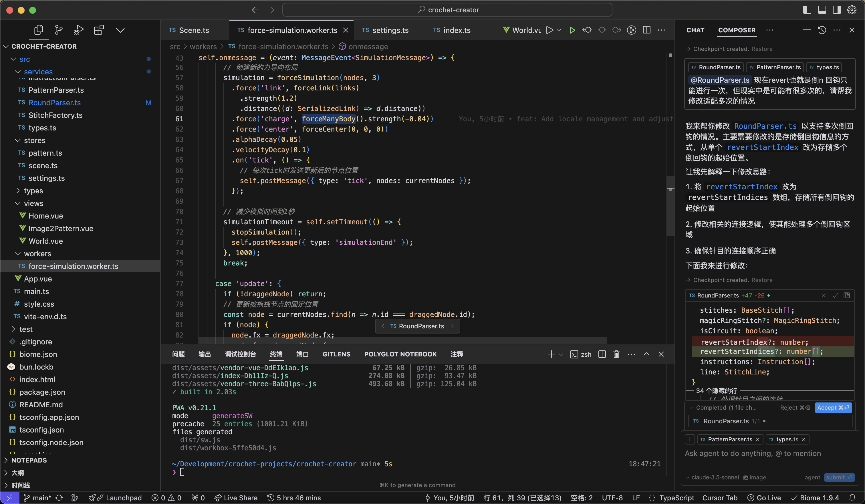Collapse the Completed file changes list
The image size is (865, 504).
pos(691,408)
